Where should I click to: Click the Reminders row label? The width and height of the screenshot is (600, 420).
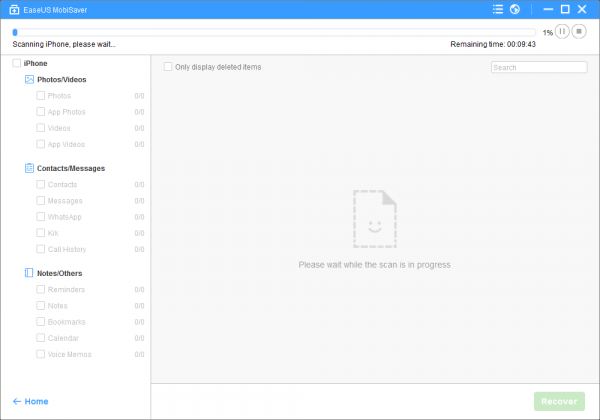click(66, 290)
